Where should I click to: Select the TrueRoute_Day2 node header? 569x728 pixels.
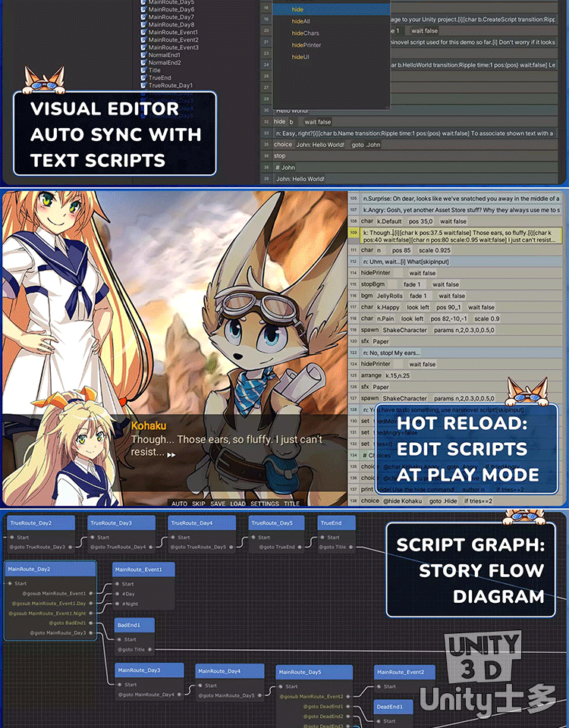(x=41, y=522)
